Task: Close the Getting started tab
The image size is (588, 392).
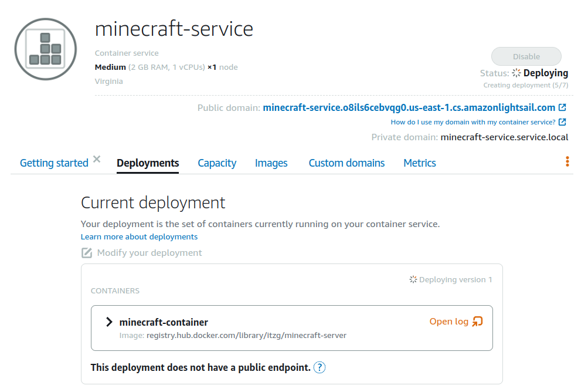Action: tap(97, 159)
